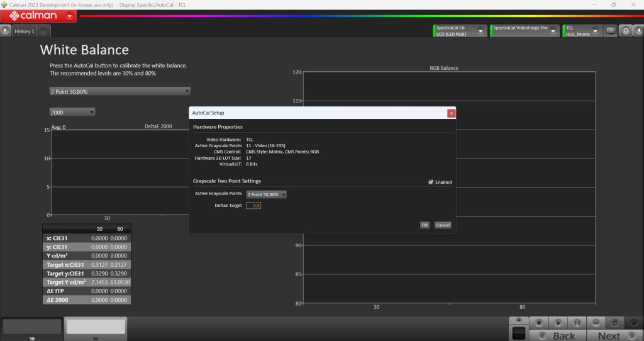Cancel the AutoCal Setup dialog
Screen dimensions: 644x341
(443, 225)
